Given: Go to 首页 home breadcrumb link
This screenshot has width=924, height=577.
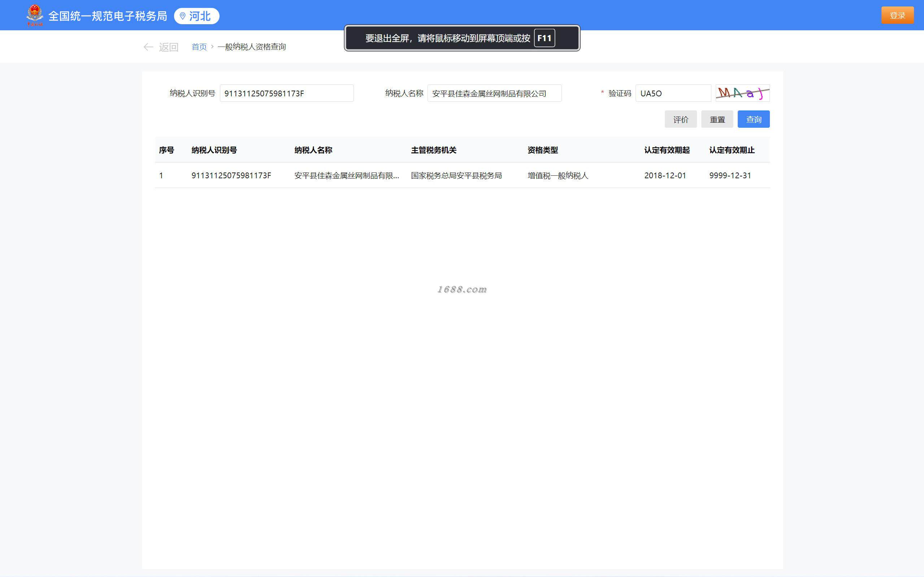Looking at the screenshot, I should (x=199, y=47).
